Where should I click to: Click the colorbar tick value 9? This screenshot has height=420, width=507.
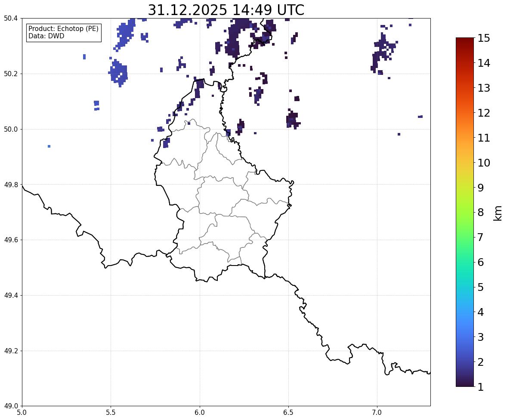pos(481,188)
